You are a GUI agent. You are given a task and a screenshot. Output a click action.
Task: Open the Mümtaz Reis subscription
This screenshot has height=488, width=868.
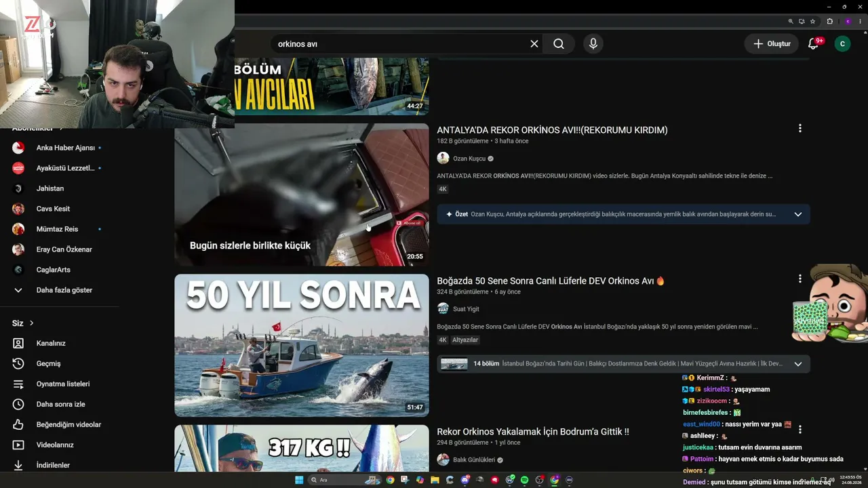coord(60,229)
